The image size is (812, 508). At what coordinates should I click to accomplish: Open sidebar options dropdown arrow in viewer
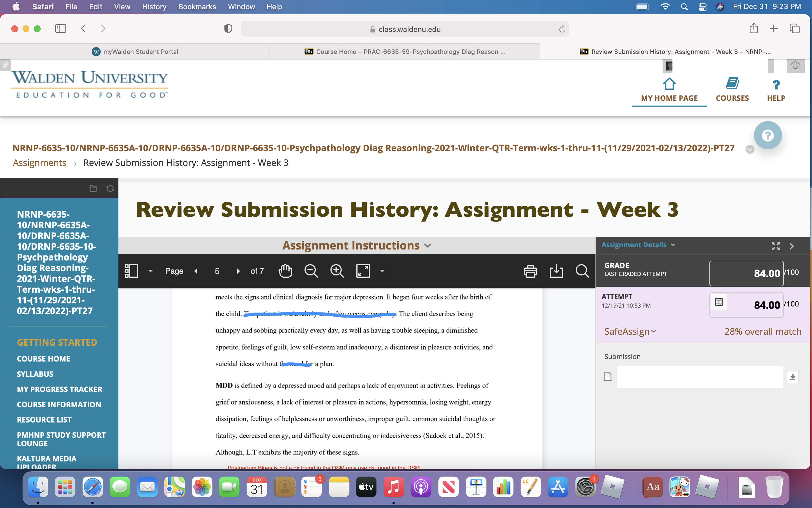(x=150, y=271)
